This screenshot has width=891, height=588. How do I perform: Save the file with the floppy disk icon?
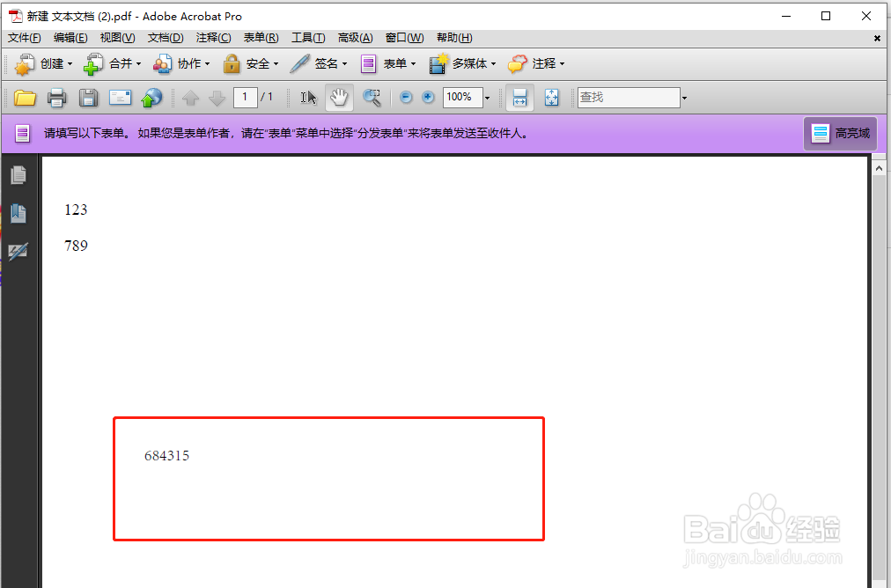88,98
